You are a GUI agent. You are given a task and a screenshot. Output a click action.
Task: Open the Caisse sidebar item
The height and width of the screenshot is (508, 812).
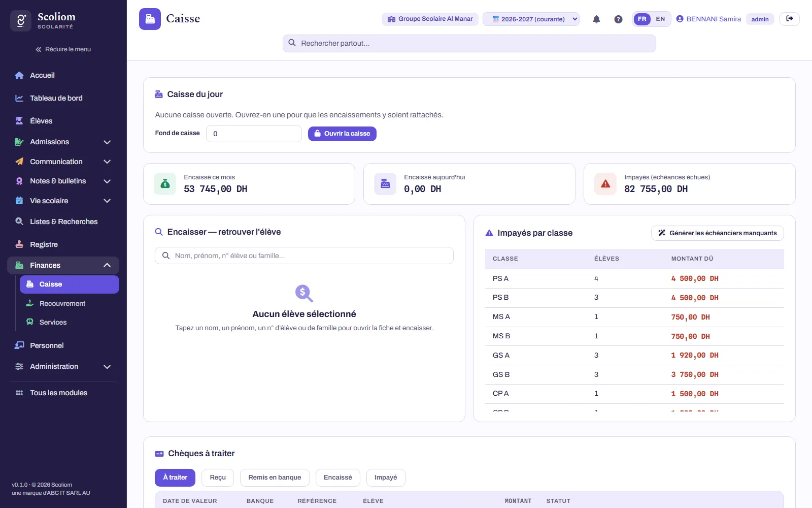(70, 284)
